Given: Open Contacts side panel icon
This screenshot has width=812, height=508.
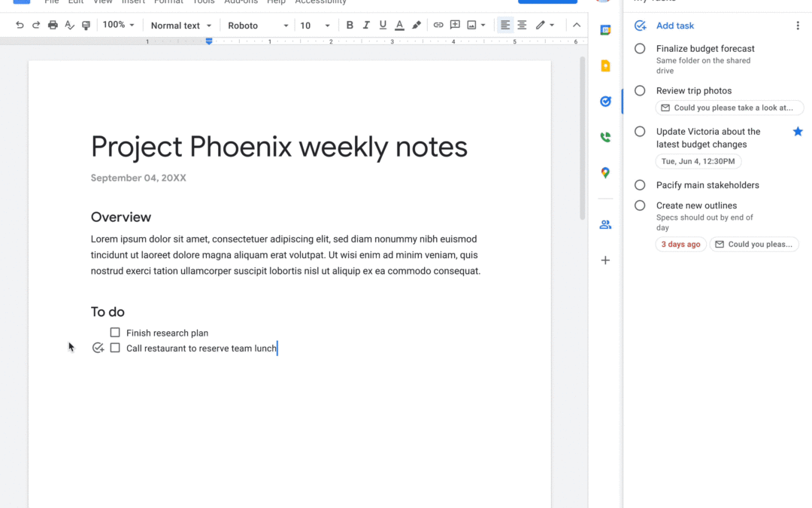Looking at the screenshot, I should click(x=605, y=224).
